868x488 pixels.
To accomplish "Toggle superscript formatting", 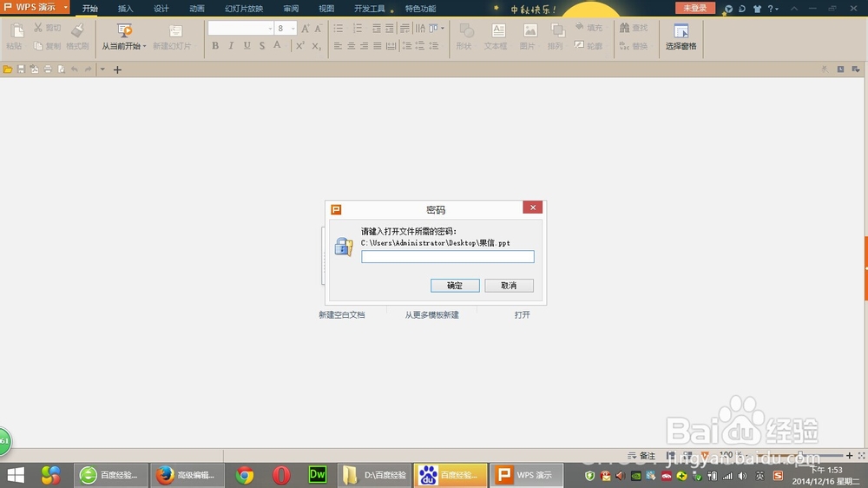I will (x=300, y=46).
